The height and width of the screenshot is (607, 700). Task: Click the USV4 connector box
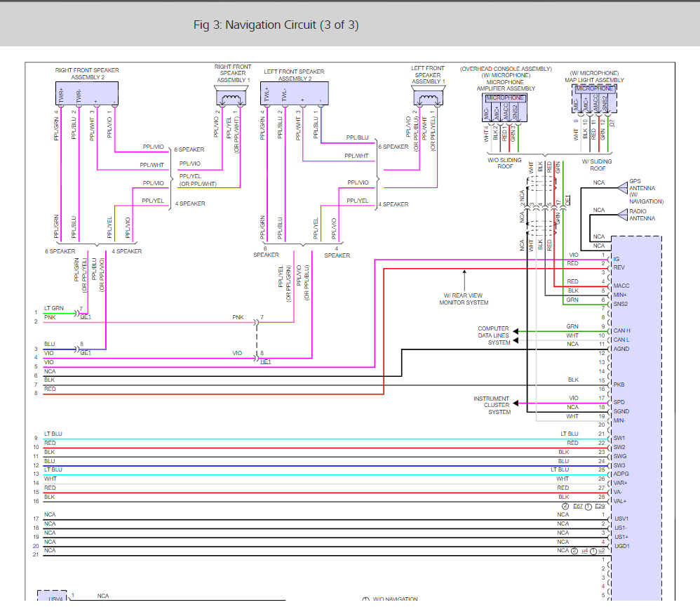[56, 599]
